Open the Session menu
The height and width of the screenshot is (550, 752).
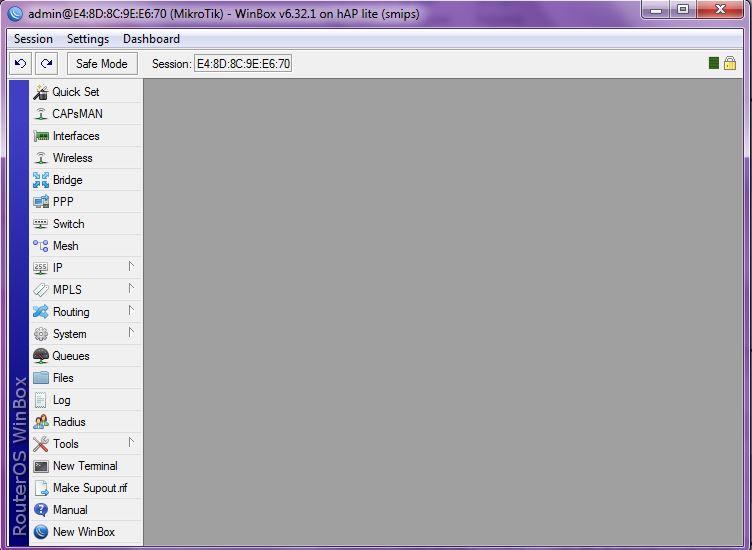pyautogui.click(x=33, y=39)
